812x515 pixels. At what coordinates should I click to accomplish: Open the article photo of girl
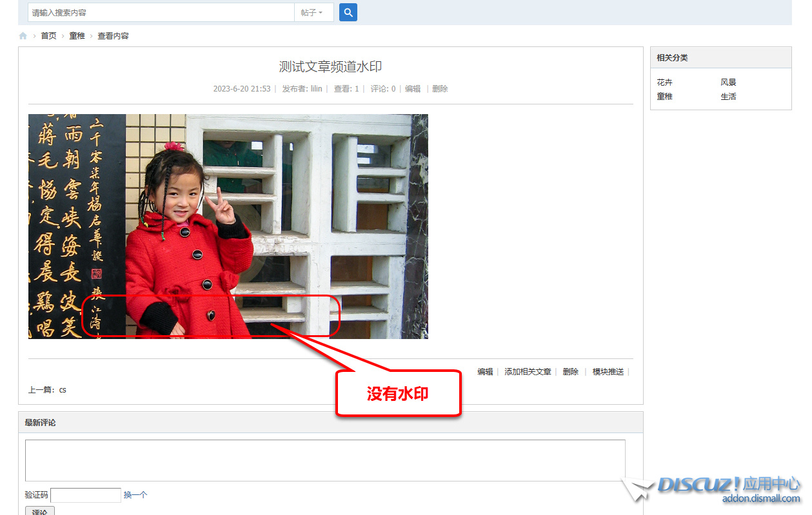point(228,226)
